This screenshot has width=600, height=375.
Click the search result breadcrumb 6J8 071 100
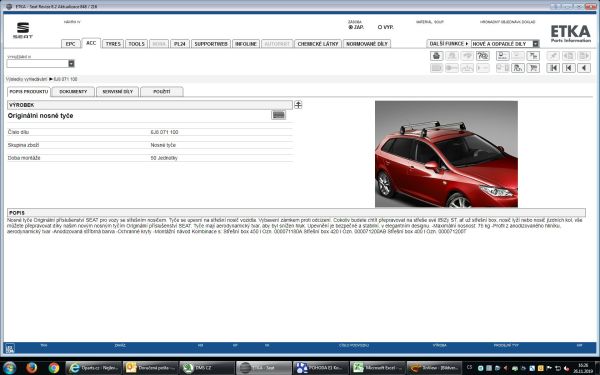click(x=65, y=79)
